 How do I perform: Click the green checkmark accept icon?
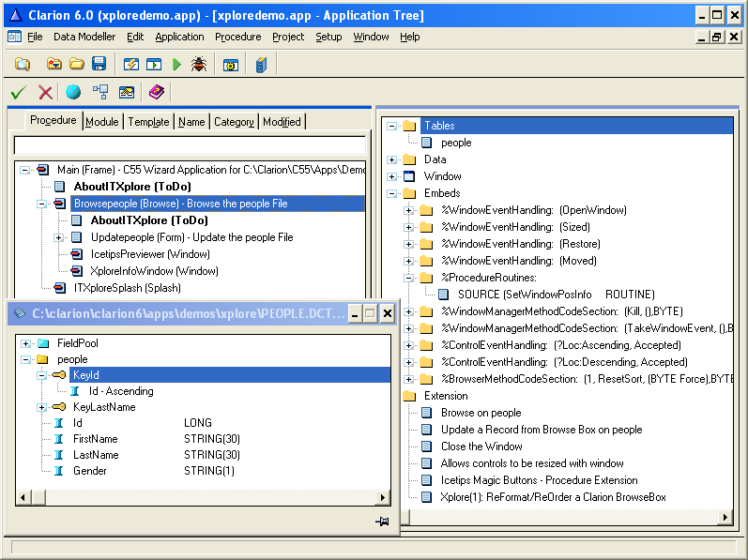pos(18,92)
